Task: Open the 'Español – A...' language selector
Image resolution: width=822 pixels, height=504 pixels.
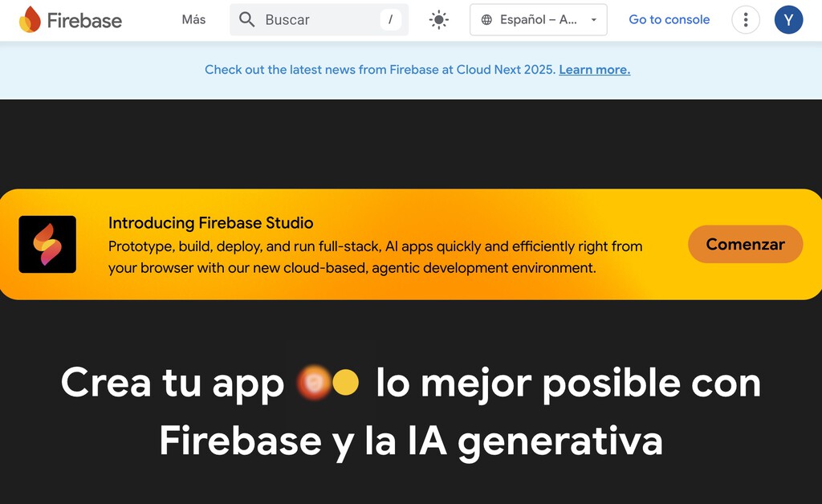Action: tap(536, 18)
